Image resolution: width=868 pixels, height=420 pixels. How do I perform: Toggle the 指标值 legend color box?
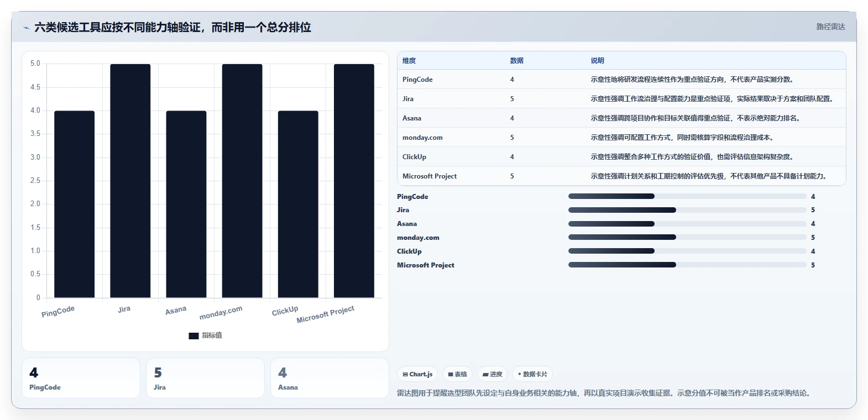click(x=194, y=335)
